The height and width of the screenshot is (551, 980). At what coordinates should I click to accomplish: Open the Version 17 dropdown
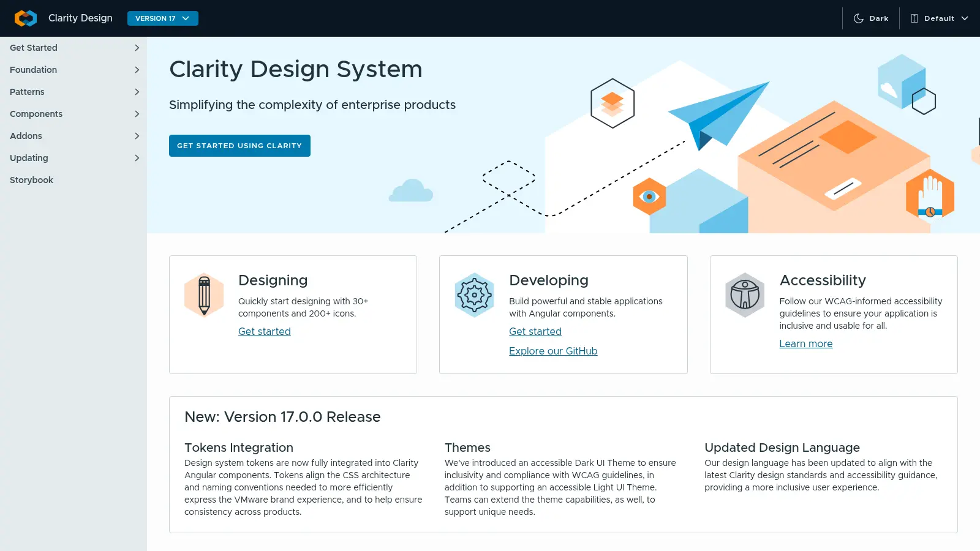[x=163, y=18]
